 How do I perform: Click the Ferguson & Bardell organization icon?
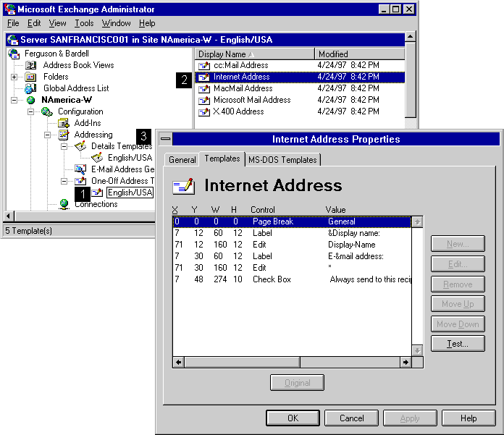(14, 54)
